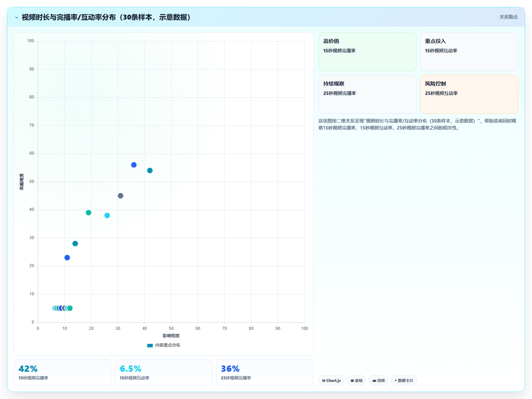Select the blue scatter point near y=23
532x399 pixels.
pos(67,258)
